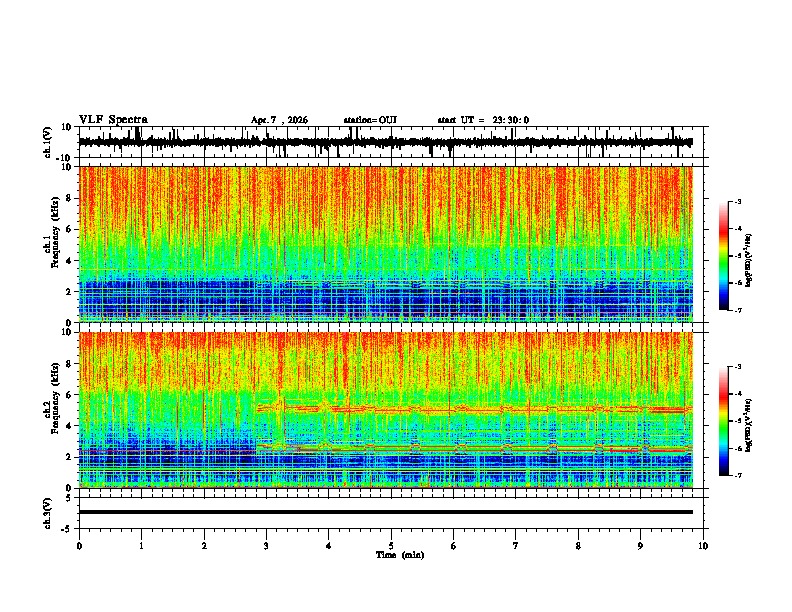792x612 pixels.
Task: Click time axis tick label "10"
Action: [703, 546]
